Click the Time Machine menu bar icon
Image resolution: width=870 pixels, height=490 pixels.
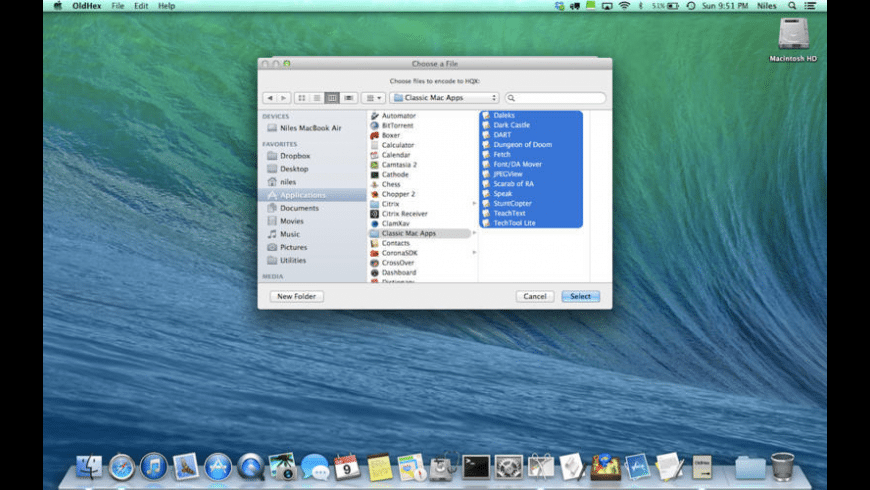point(691,6)
